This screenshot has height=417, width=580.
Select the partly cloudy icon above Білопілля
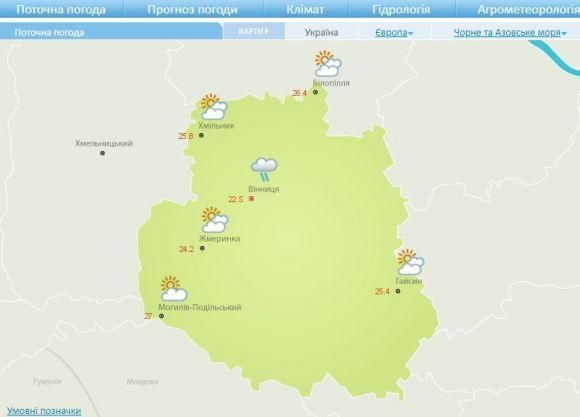click(328, 63)
